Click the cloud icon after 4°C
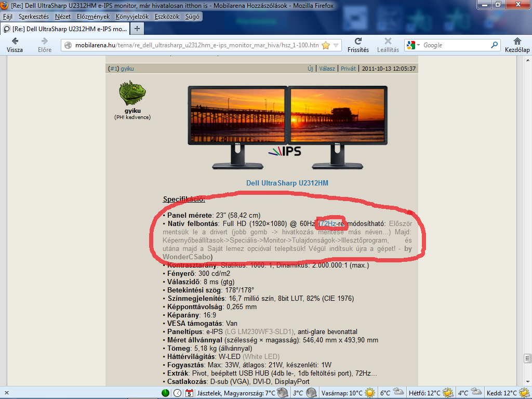 click(476, 392)
